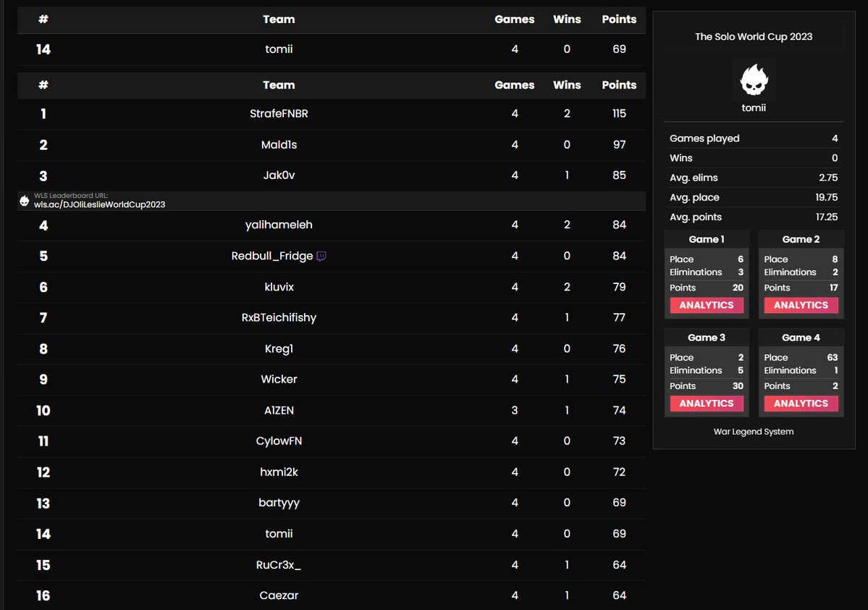Open Analytics for Game 2
Screen dimensions: 868x610
(800, 305)
